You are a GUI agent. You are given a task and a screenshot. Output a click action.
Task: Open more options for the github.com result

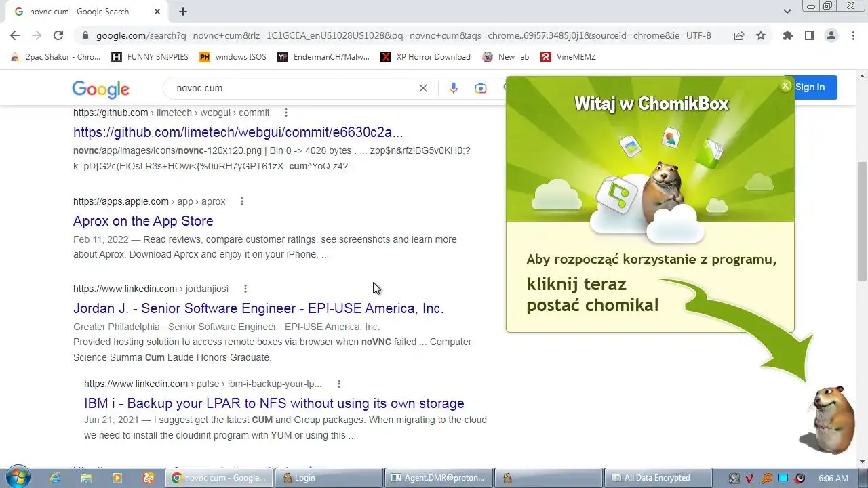point(285,113)
